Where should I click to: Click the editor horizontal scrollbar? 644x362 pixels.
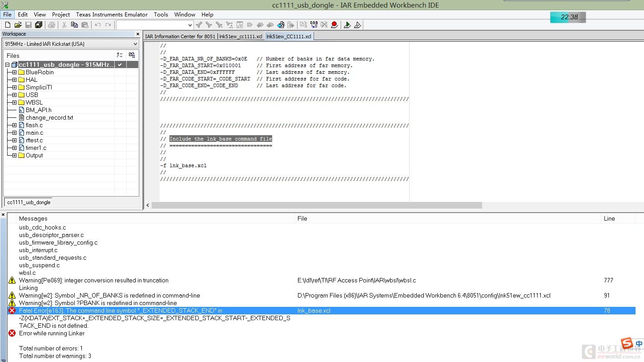click(317, 205)
